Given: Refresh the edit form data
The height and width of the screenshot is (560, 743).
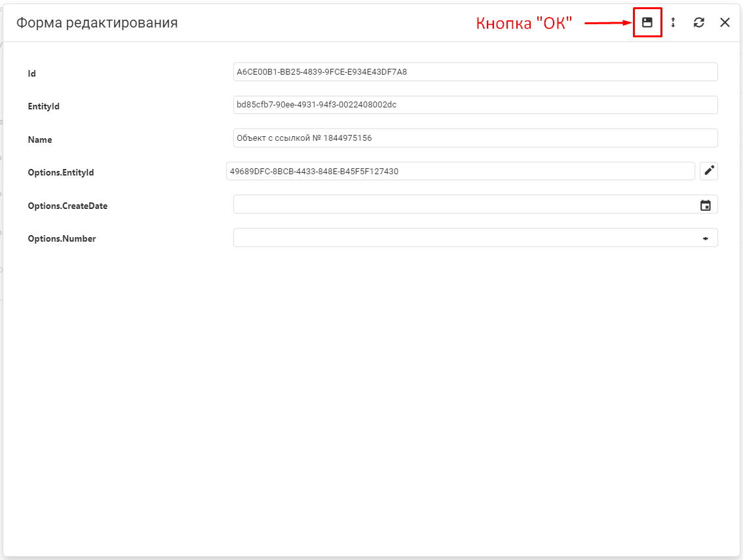Looking at the screenshot, I should pyautogui.click(x=699, y=22).
